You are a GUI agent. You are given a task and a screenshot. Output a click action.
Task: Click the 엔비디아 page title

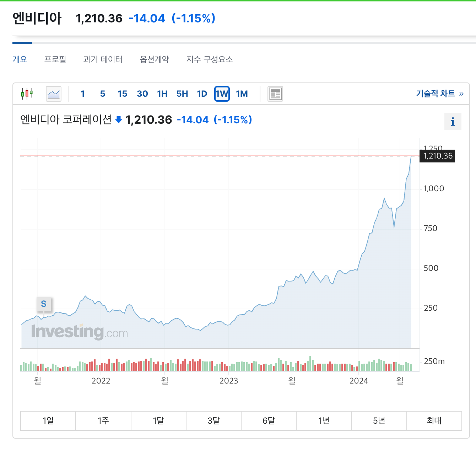[37, 18]
